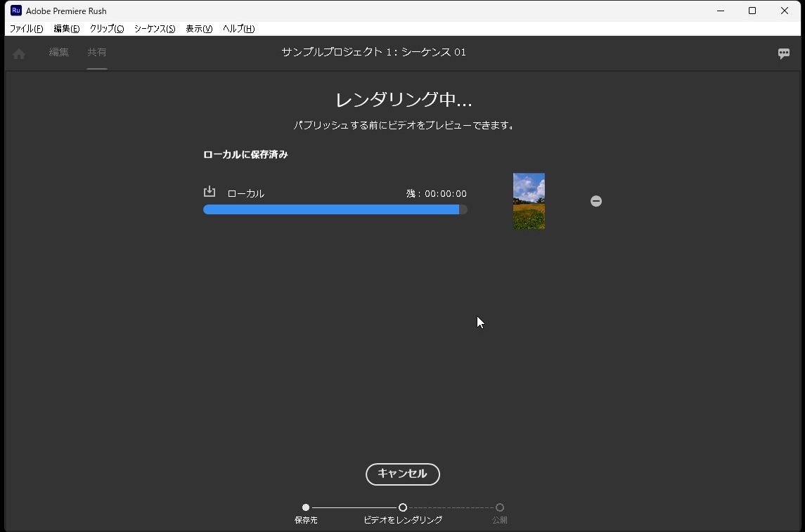The image size is (805, 532).
Task: Open the feedback speech bubble icon
Action: [x=783, y=53]
